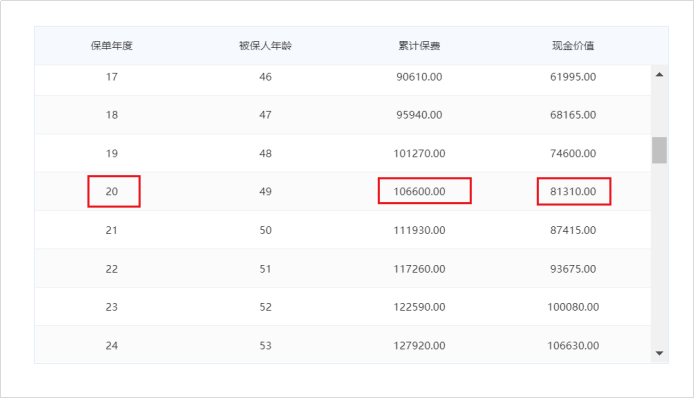This screenshot has height=399, width=694.
Task: Click cumulative premium 95940.00
Action: (419, 115)
